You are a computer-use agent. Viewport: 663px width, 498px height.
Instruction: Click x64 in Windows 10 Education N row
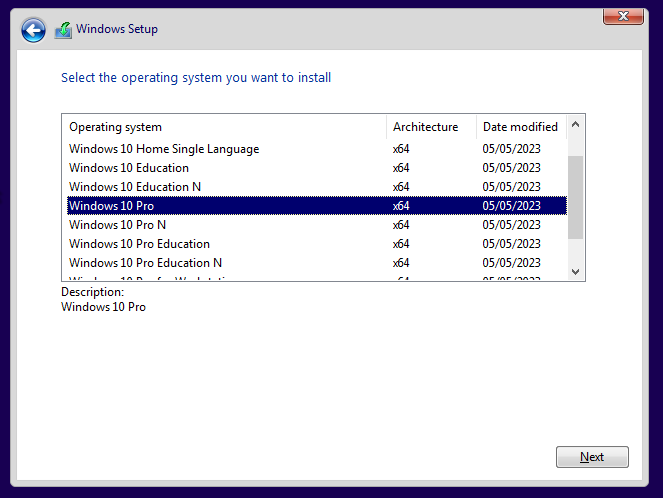pos(401,187)
